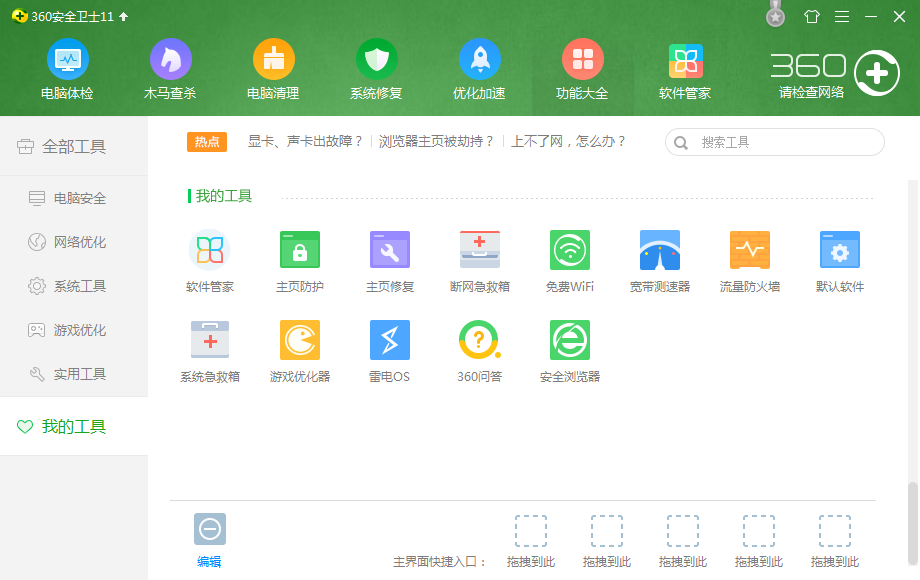Open link 显卡、声卡出故障？
The image size is (920, 580).
(306, 141)
